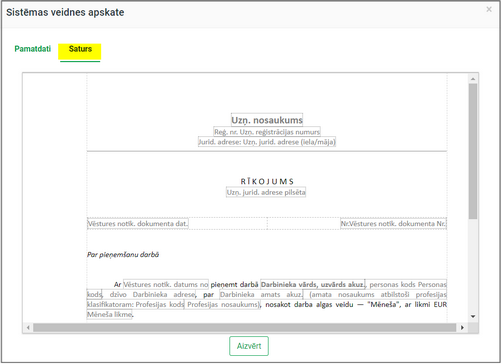Click the 'Uzņ. nosaukums' field
501x364 pixels.
(x=267, y=120)
